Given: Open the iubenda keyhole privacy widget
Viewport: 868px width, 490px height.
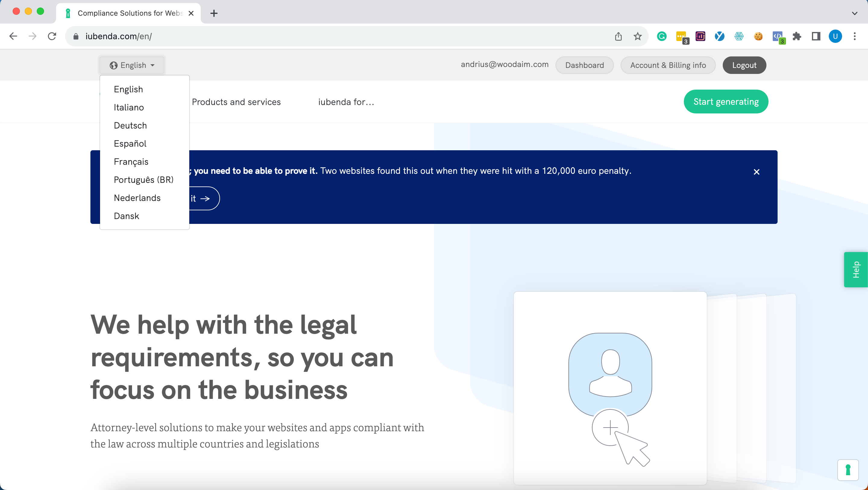Looking at the screenshot, I should point(848,470).
